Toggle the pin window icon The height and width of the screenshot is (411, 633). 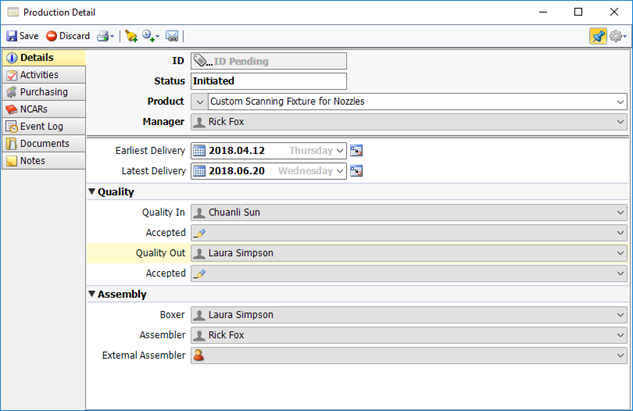coord(598,36)
